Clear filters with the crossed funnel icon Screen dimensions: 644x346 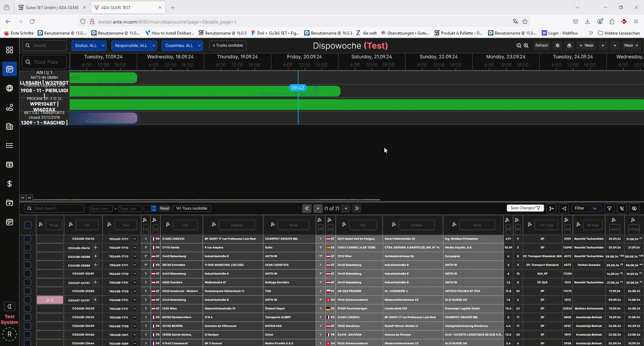point(622,209)
